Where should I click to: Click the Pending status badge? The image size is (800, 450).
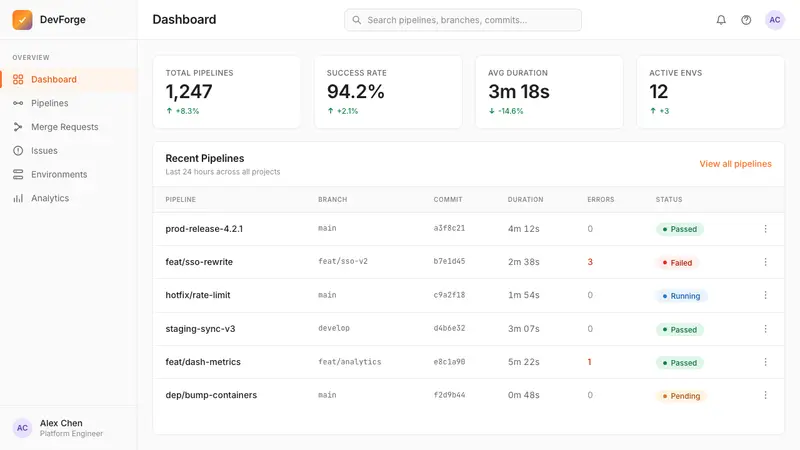point(681,396)
